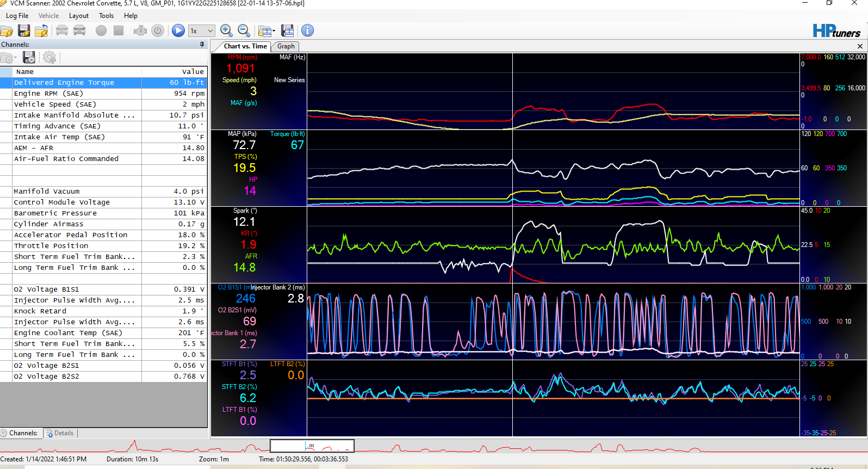Switch to the Details tab at the bottom

click(60, 433)
